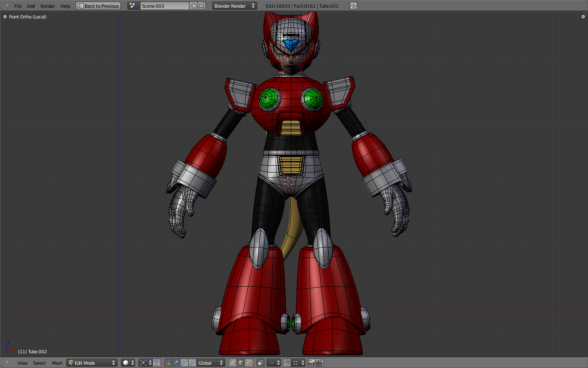Viewport: 588px width, 368px height.
Task: Switch to vertex select mode
Action: pos(232,363)
